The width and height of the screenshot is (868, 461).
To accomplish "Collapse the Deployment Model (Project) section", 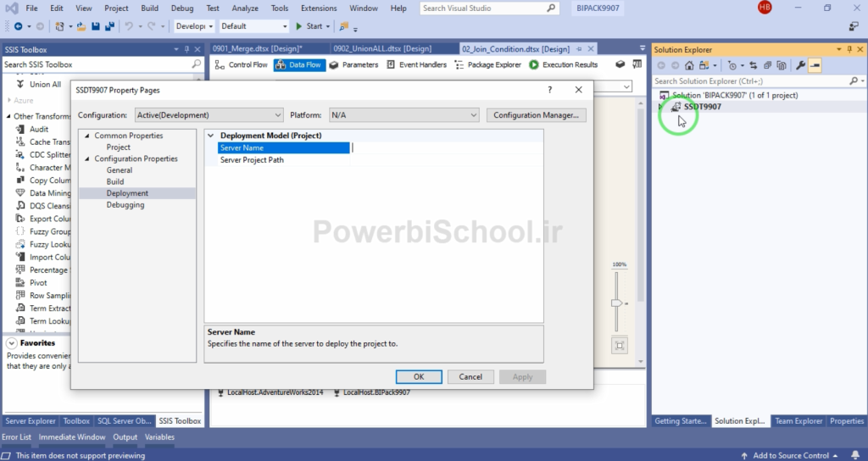I will pyautogui.click(x=210, y=136).
